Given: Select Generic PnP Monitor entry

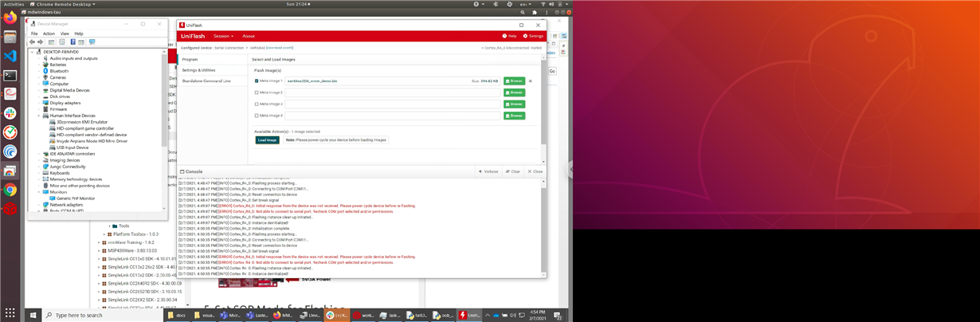Looking at the screenshot, I should tap(75, 198).
